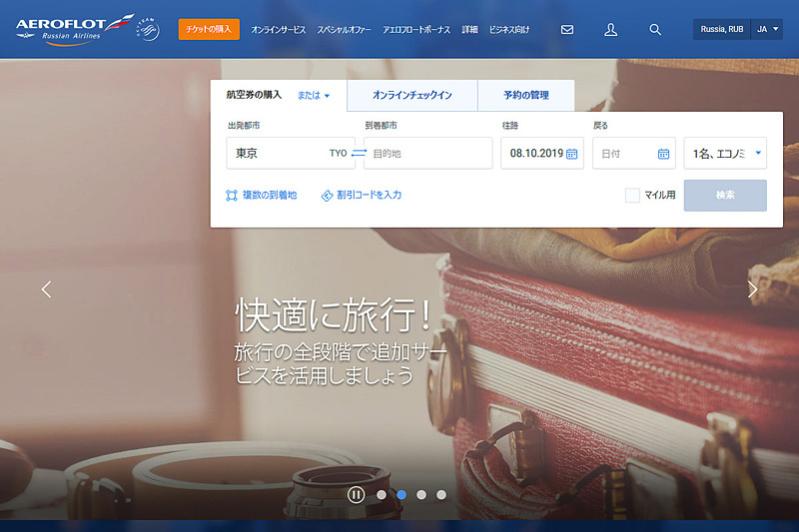Open the Russia, RUB region selector

(721, 30)
